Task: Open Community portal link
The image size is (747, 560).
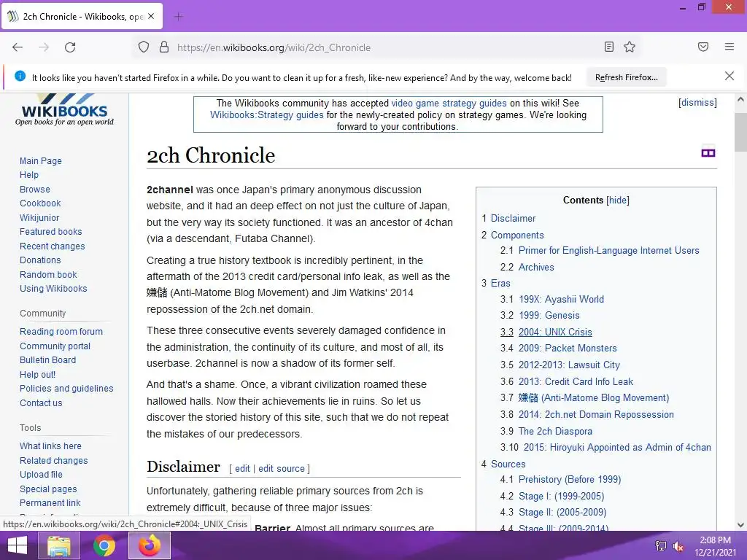Action: pyautogui.click(x=55, y=346)
